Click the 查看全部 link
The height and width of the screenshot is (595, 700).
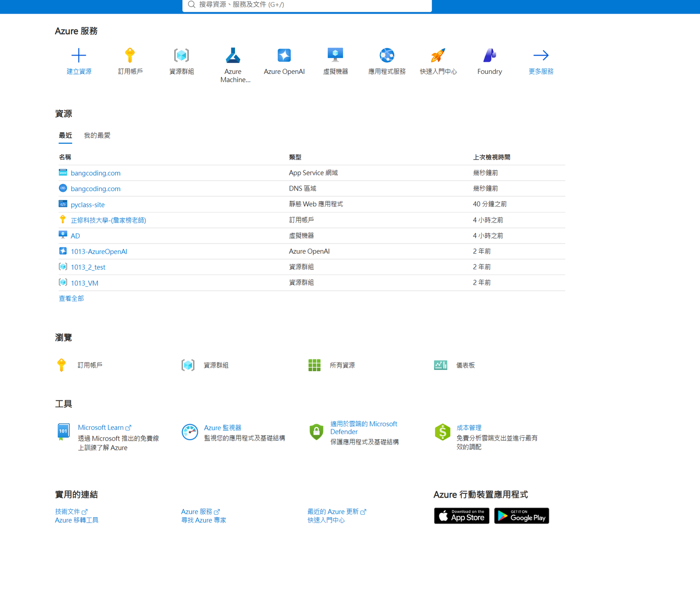coord(71,299)
